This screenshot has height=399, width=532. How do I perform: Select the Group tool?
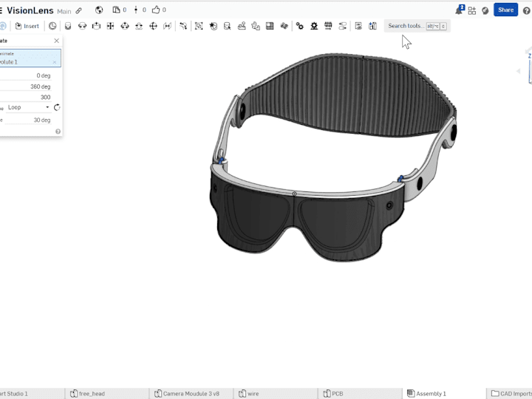coord(199,26)
